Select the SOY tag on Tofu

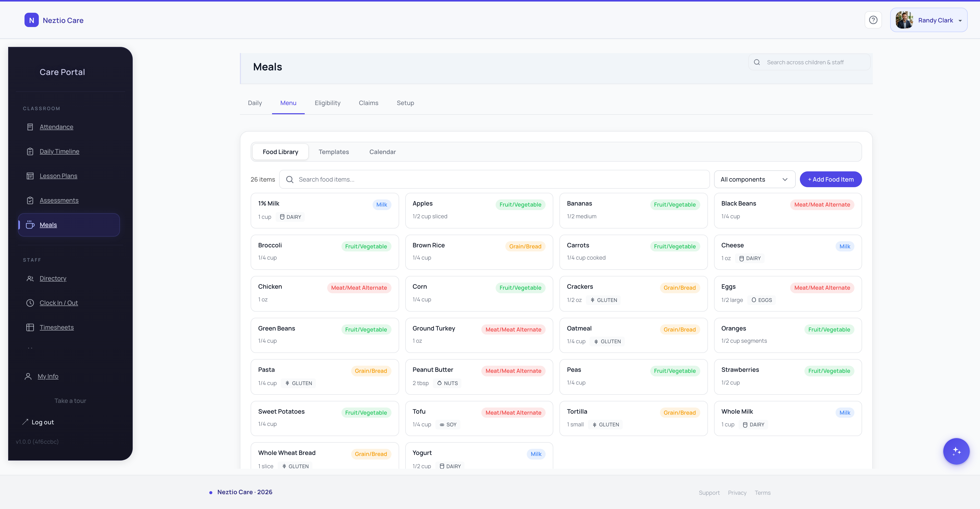448,425
